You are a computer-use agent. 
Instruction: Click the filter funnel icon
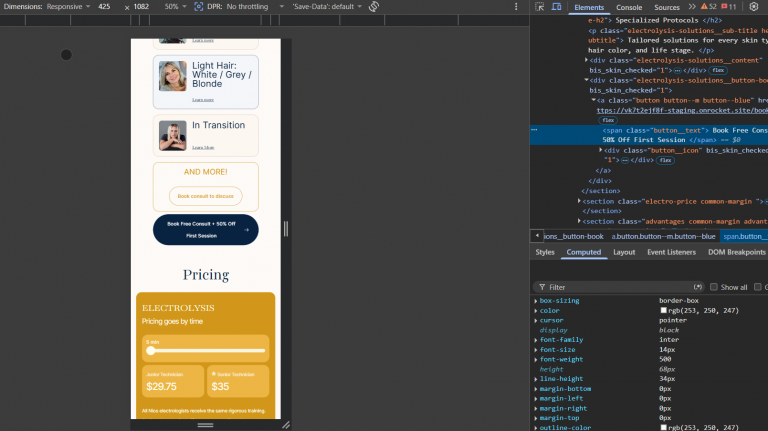(x=542, y=287)
